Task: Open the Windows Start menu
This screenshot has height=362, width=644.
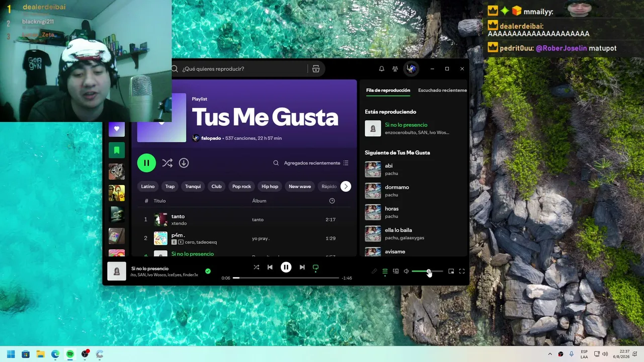Action: [11, 354]
